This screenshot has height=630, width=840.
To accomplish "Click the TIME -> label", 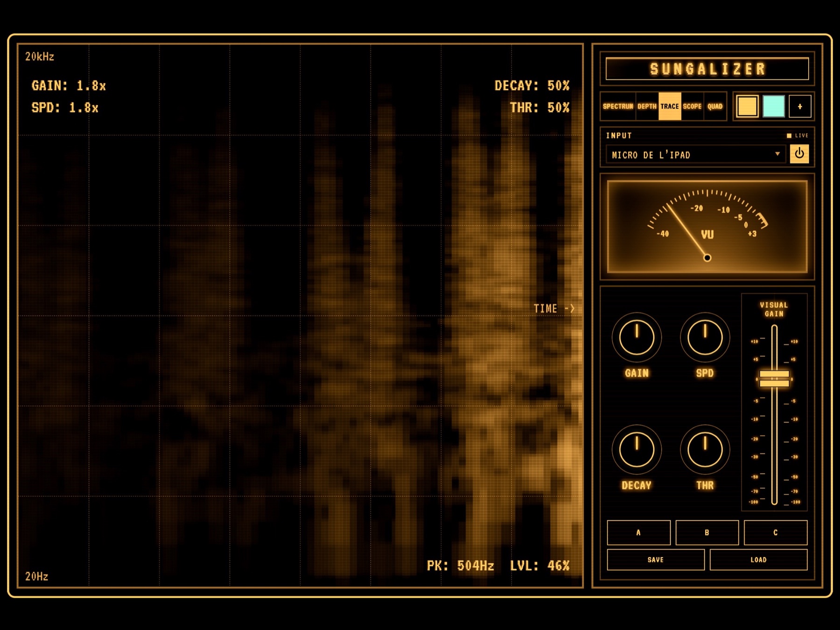I will point(554,309).
